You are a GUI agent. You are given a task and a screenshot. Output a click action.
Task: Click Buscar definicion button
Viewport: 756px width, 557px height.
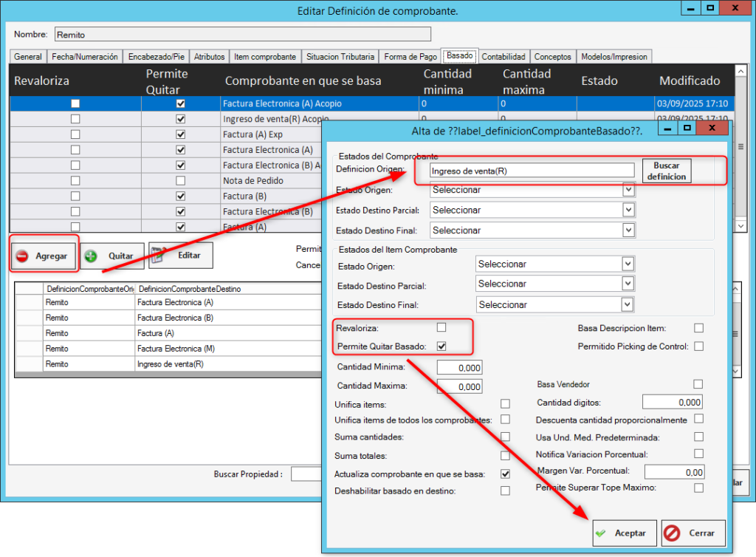coord(667,171)
